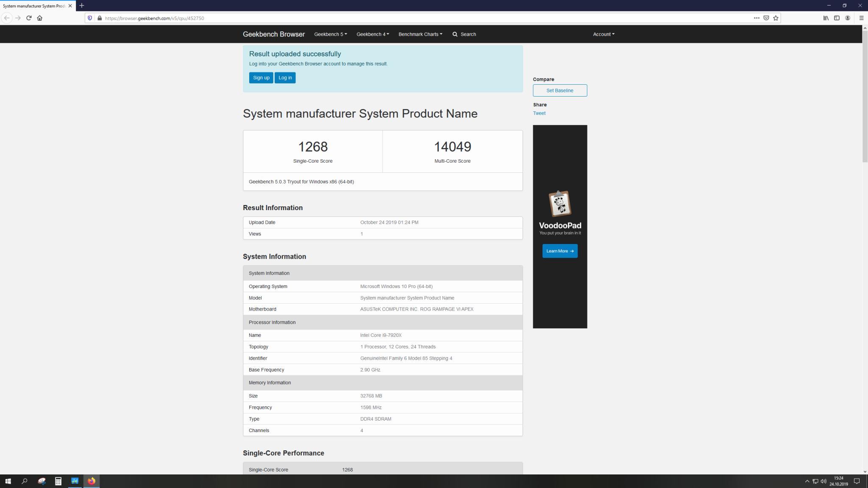Open the Windows Start menu
Viewport: 868px width, 488px height.
click(x=8, y=481)
